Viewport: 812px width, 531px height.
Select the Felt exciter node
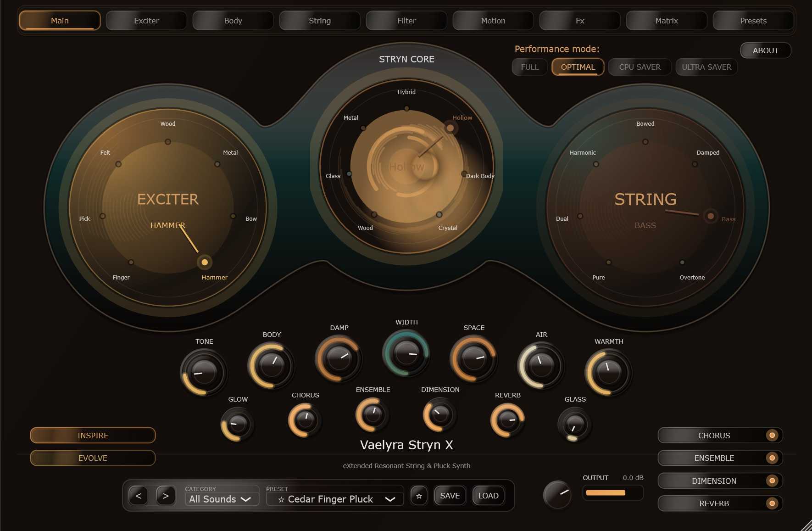click(x=118, y=164)
